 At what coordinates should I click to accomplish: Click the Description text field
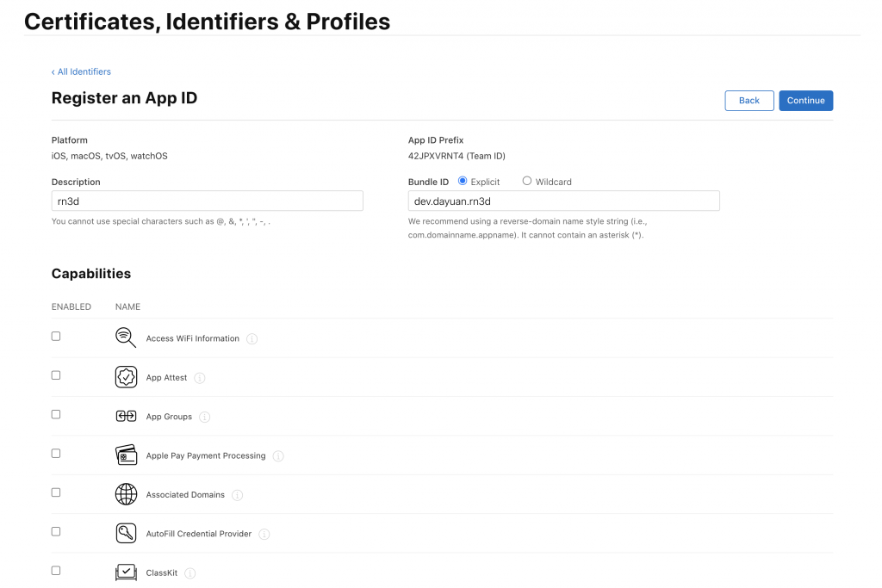tap(207, 201)
